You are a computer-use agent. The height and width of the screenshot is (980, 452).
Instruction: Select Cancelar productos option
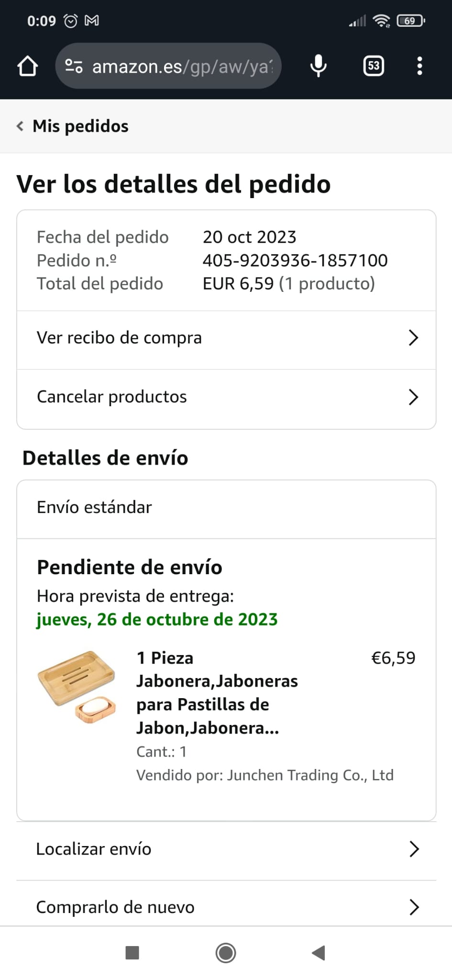pyautogui.click(x=112, y=397)
